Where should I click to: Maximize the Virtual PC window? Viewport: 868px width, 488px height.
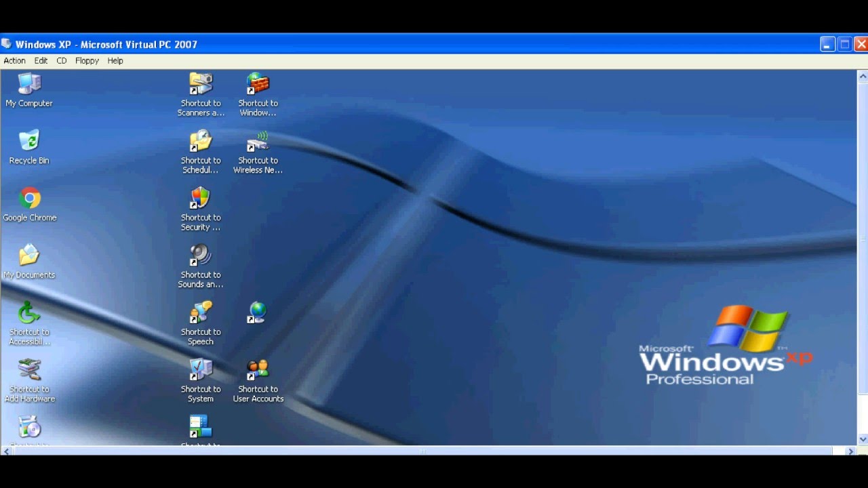pos(845,45)
